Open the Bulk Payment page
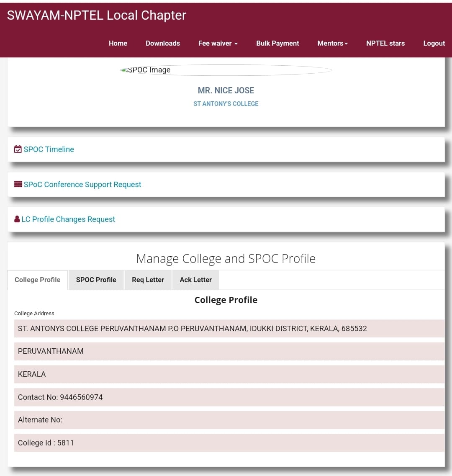452x476 pixels. (x=277, y=43)
